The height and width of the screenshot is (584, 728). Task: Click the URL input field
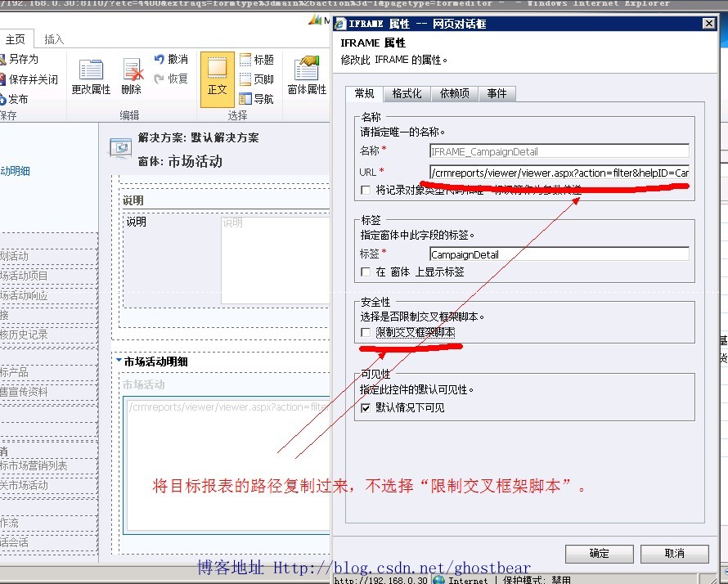[x=559, y=173]
